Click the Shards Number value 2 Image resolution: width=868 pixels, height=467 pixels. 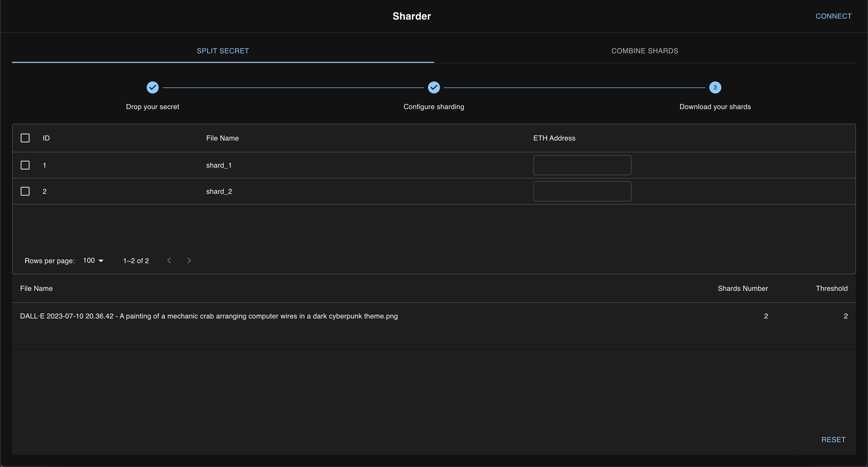coord(766,316)
